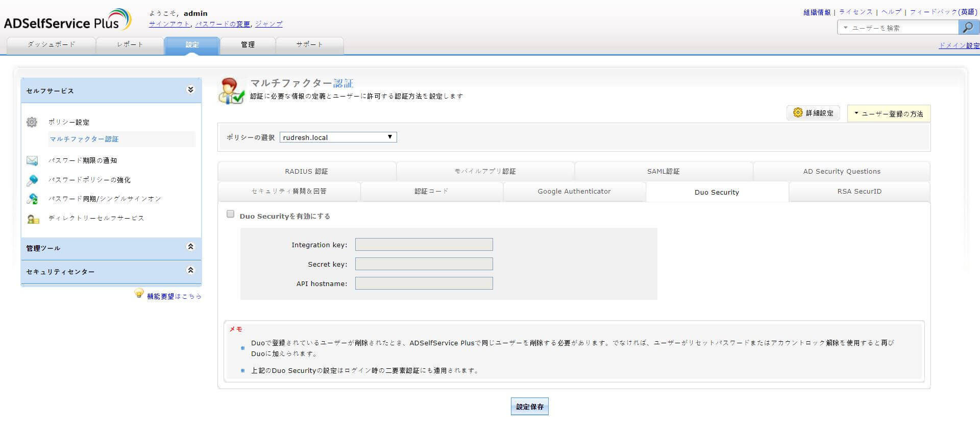Screen dimensions: 980x425
Task: Expand the 管理ツール panel
Action: pos(190,247)
